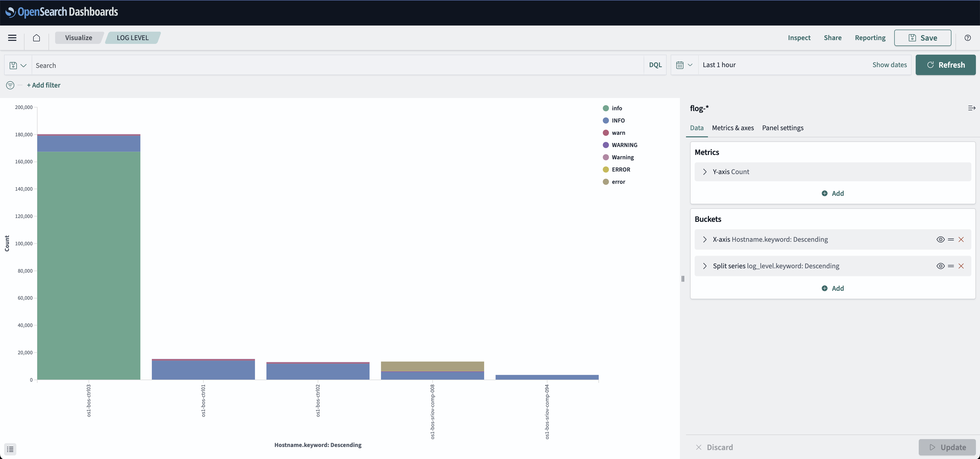Click the info legend color dot
Image resolution: width=980 pixels, height=459 pixels.
[606, 108]
